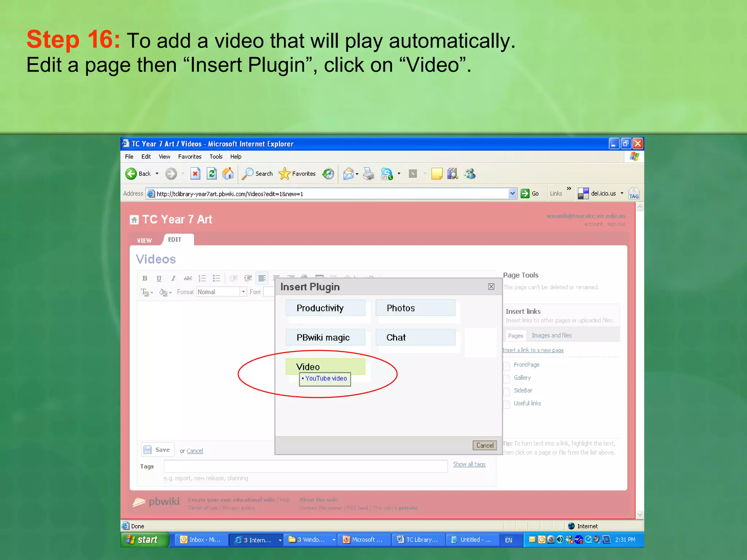The height and width of the screenshot is (560, 747).
Task: Open the Windows start button
Action: tap(145, 540)
